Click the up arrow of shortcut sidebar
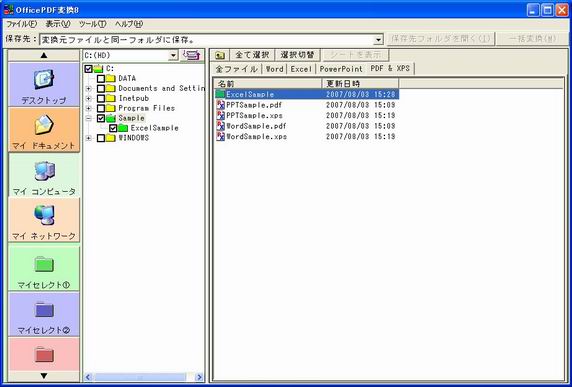This screenshot has height=387, width=572. click(44, 55)
